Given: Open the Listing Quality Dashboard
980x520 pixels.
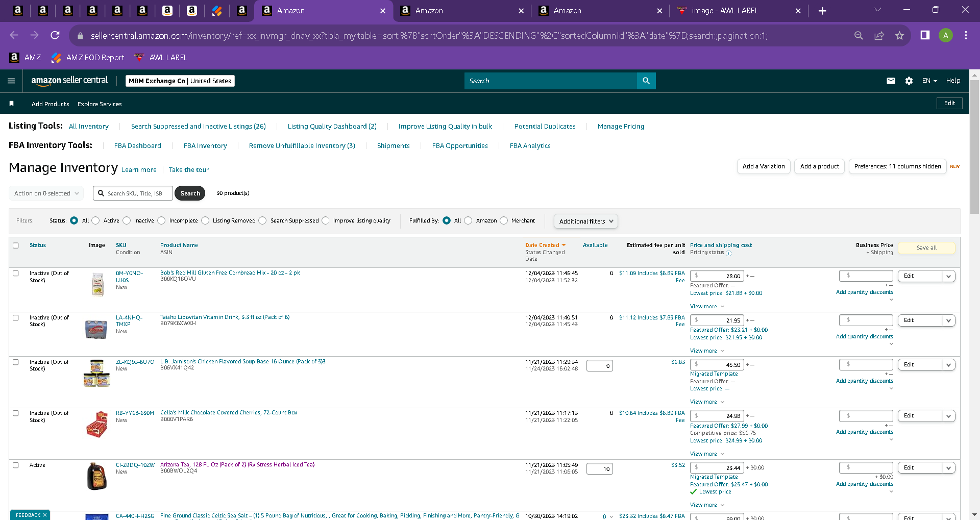Looking at the screenshot, I should 332,127.
